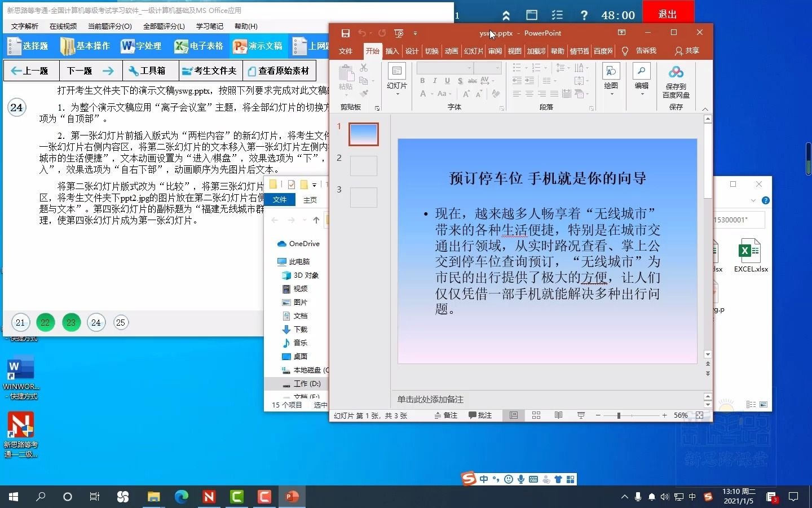Open the Toolbox (工具箱) with wrench icon
The height and width of the screenshot is (508, 812).
pyautogui.click(x=149, y=71)
